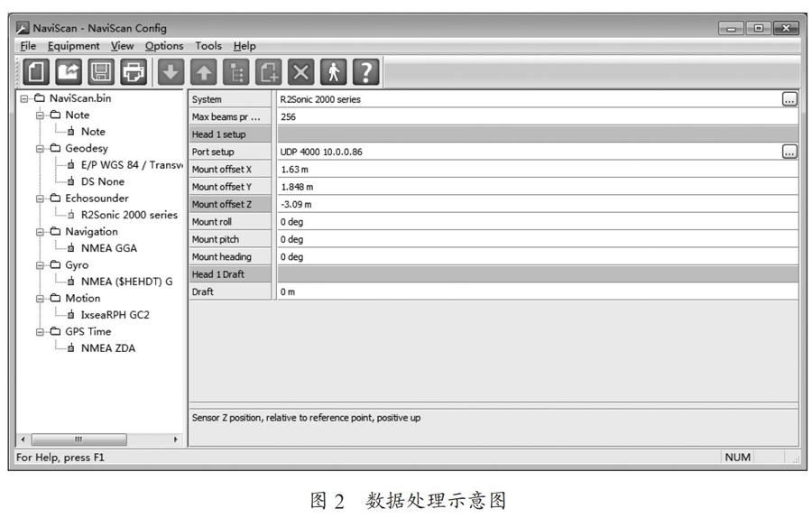
Task: Click the Mount roll value field
Action: pos(537,222)
